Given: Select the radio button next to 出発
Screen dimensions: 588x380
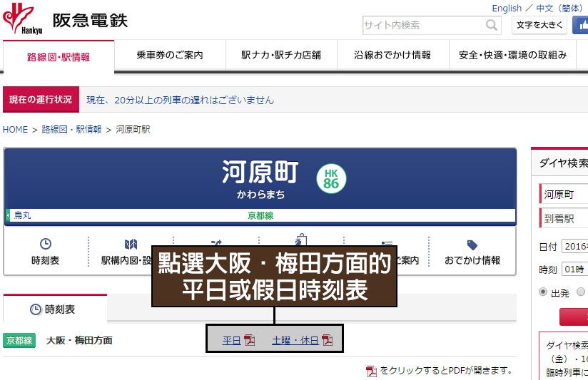Looking at the screenshot, I should pyautogui.click(x=581, y=292).
